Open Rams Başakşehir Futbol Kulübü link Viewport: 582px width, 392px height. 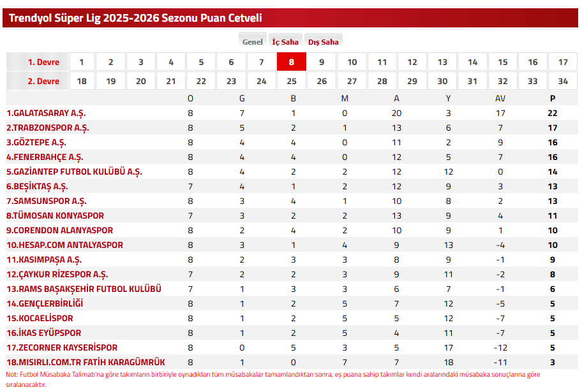84,289
